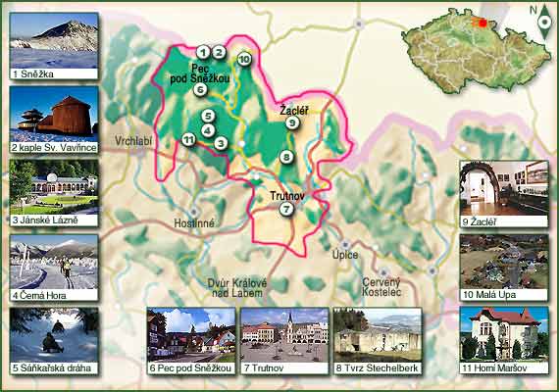
Task: Click the Dvůr Králové nad Labem label
Action: coord(237,288)
